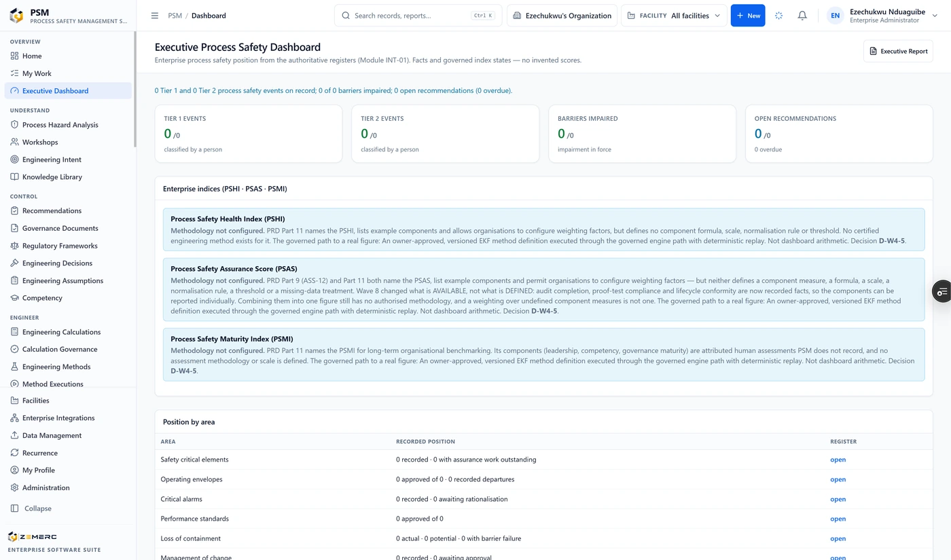Click in the Search records field
Screen dimensions: 951x560
pyautogui.click(x=418, y=16)
